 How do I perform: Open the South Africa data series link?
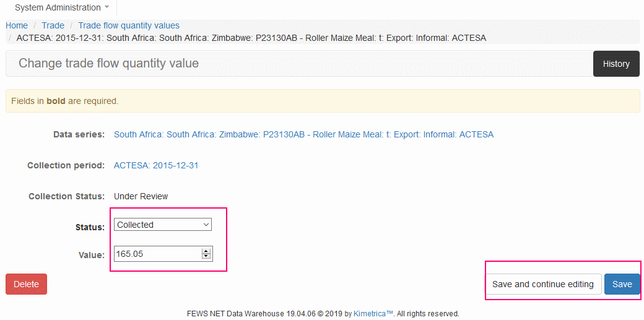303,134
